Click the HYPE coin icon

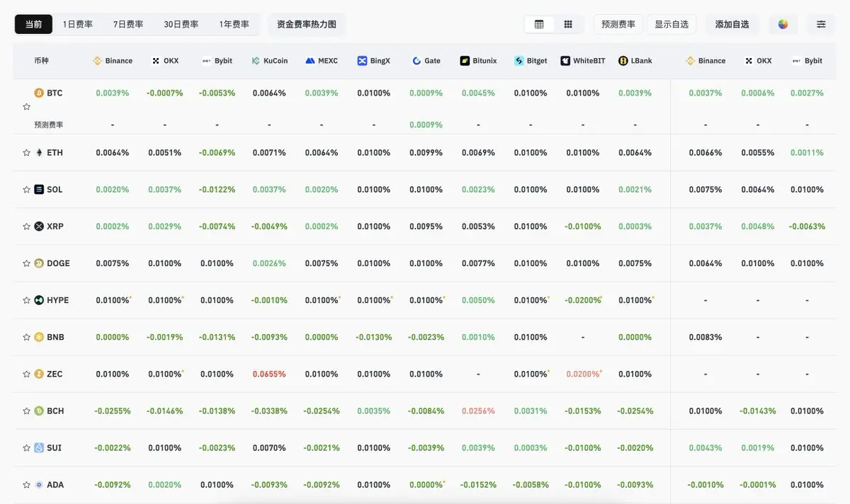[x=39, y=300]
